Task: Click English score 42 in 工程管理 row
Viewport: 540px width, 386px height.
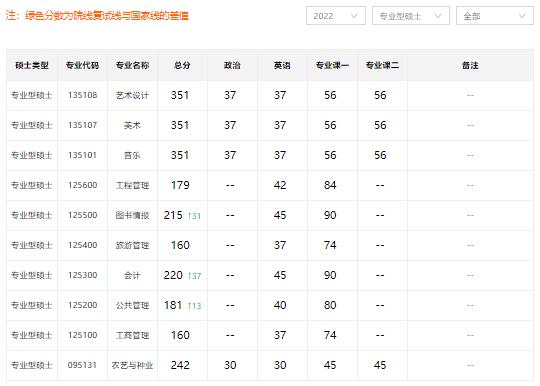Action: pos(280,185)
